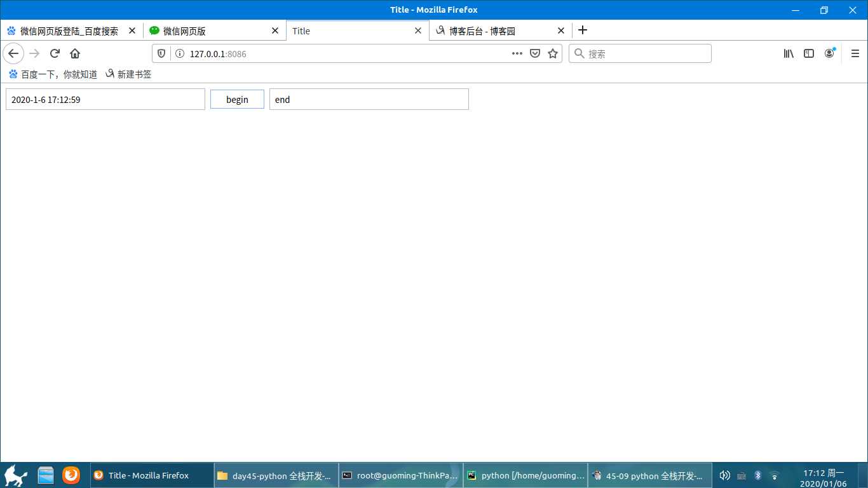
Task: Close the Firefox window
Action: click(853, 10)
